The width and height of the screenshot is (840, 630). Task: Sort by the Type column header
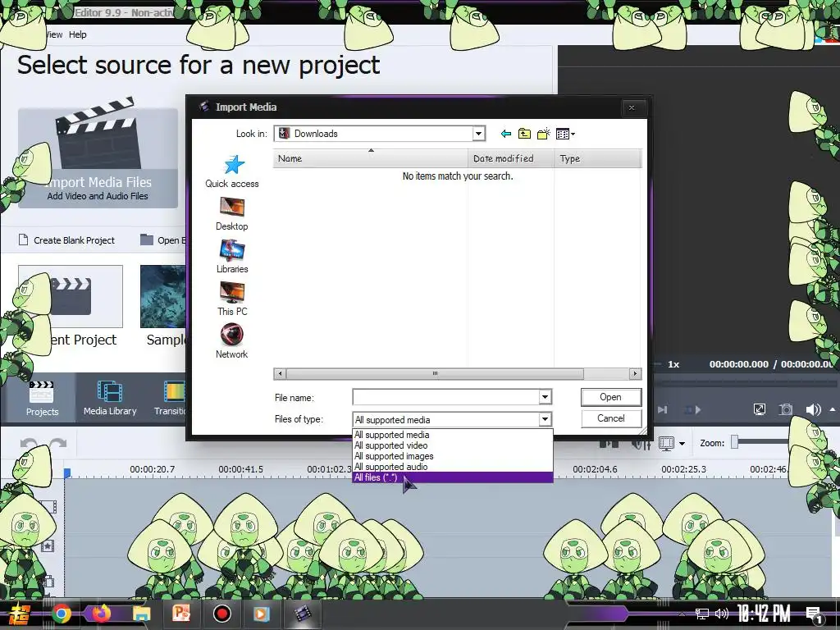point(597,158)
